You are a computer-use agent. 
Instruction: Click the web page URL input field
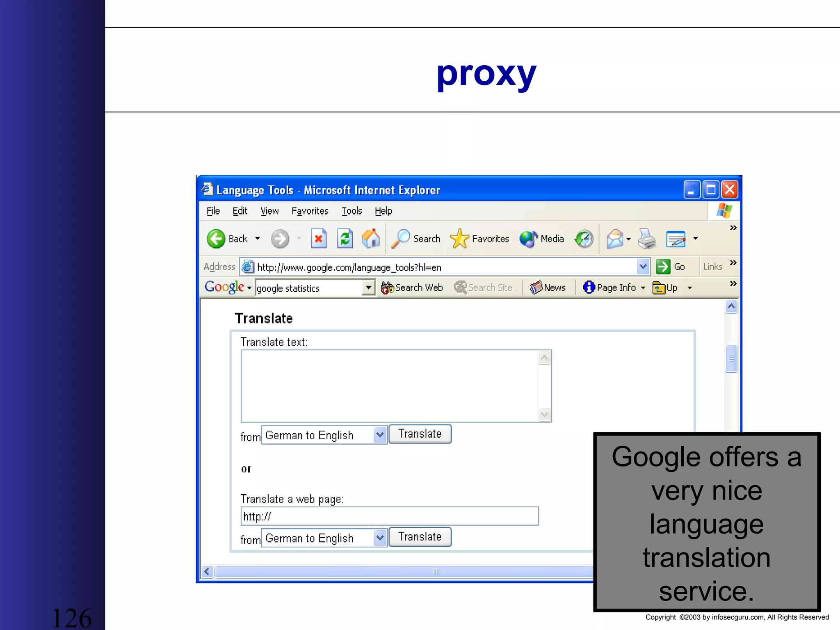(390, 516)
